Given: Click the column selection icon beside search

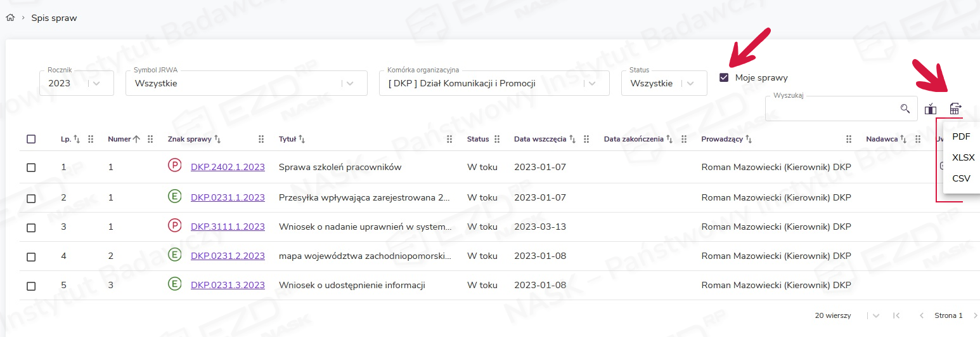Looking at the screenshot, I should tap(930, 109).
